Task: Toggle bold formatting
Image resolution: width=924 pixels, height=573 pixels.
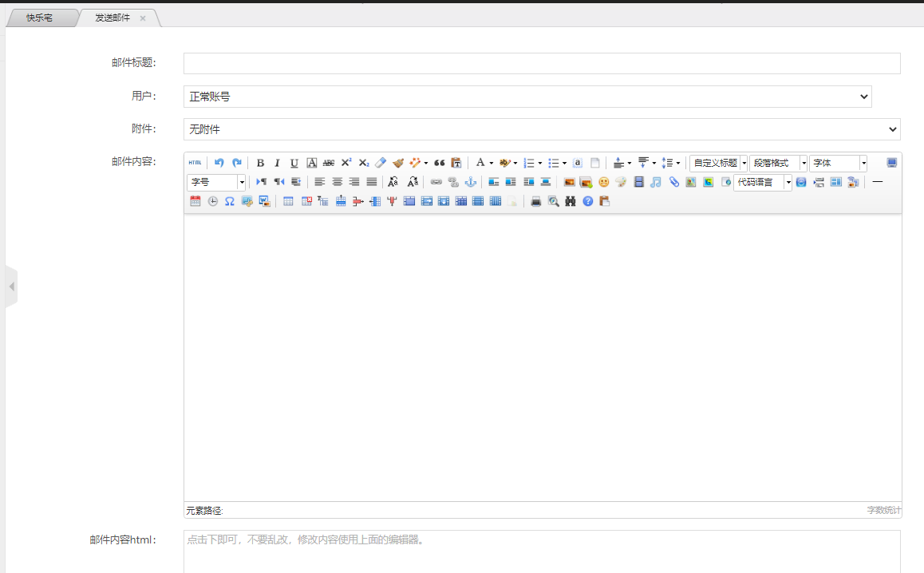Action: (x=260, y=163)
